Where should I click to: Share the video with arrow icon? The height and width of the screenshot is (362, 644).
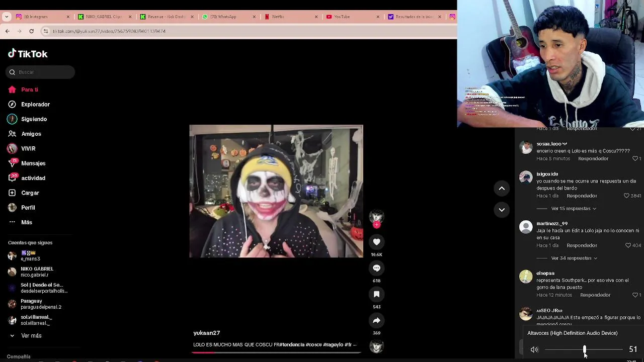pos(376,320)
